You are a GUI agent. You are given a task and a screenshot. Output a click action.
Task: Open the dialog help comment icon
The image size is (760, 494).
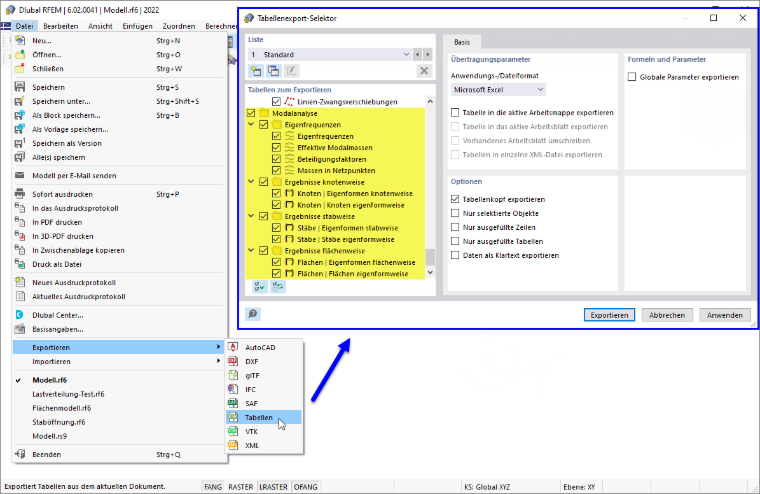(253, 314)
